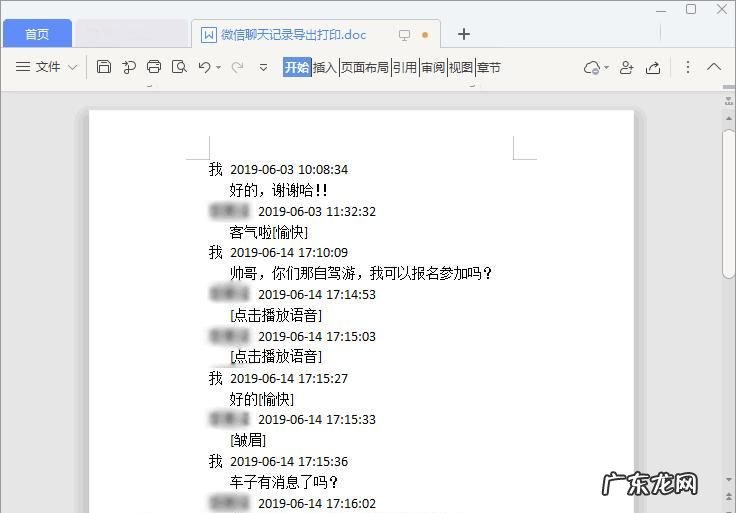Click the timestamp 2019-06-14 17:15:27
This screenshot has width=736, height=513.
[289, 378]
